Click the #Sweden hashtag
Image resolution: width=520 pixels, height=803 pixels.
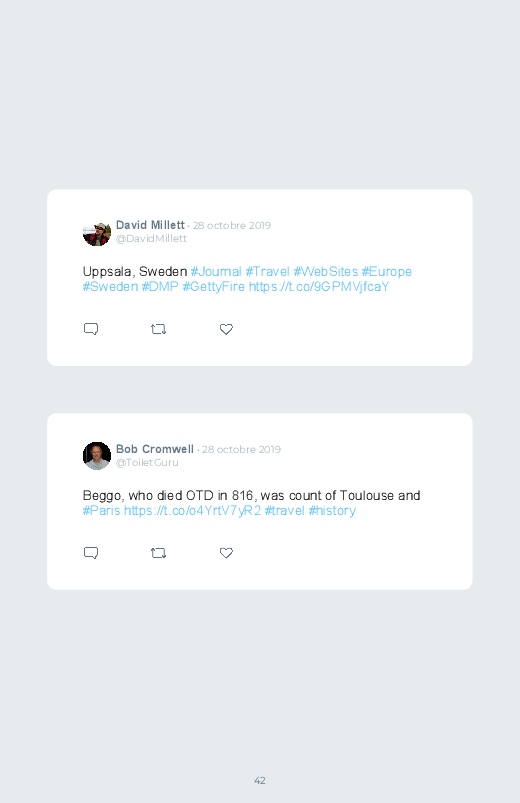(x=110, y=286)
